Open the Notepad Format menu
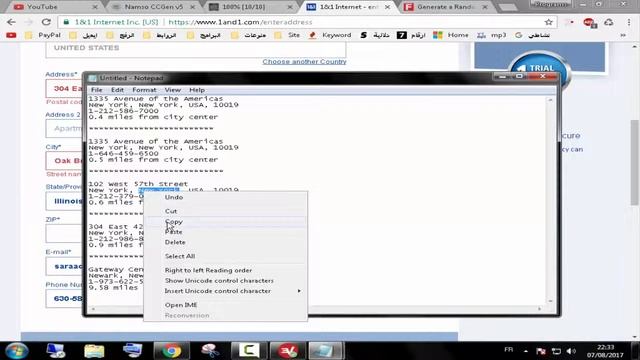640x360 pixels. click(144, 90)
